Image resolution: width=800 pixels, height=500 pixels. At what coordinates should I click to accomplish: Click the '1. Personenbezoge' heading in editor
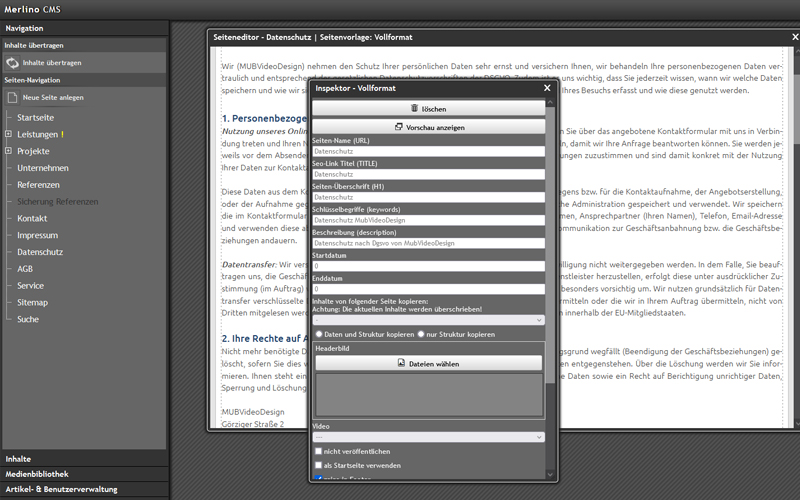(264, 118)
